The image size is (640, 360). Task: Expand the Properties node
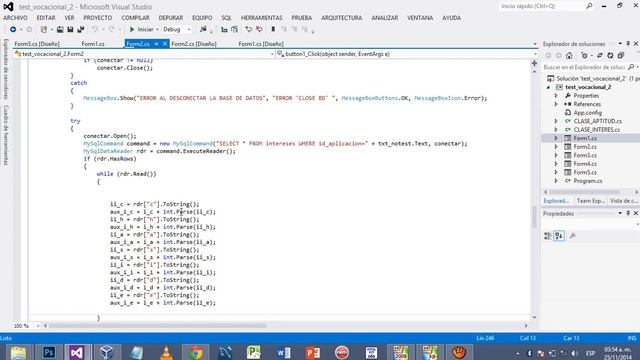[x=556, y=96]
